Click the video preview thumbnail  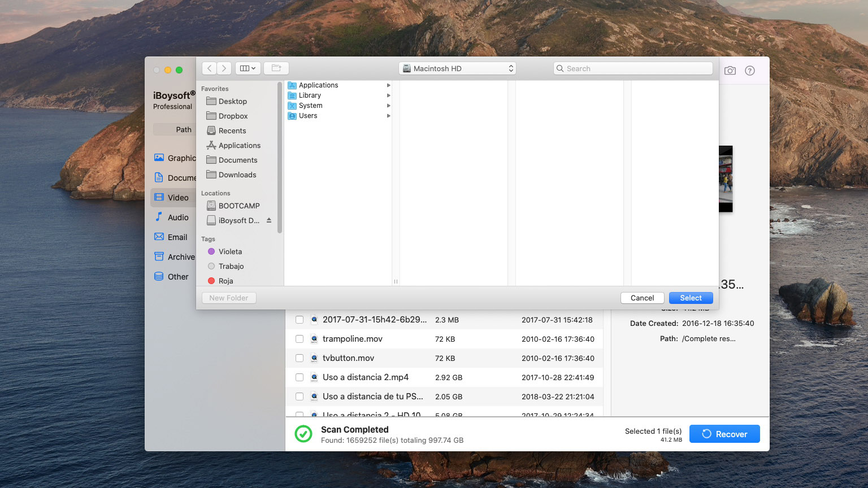pyautogui.click(x=726, y=179)
